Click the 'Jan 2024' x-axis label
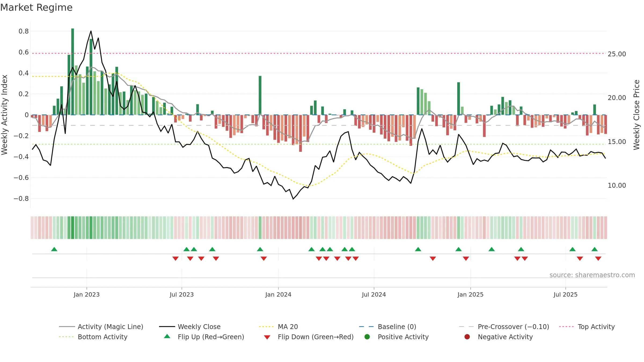The width and height of the screenshot is (644, 362). (278, 295)
